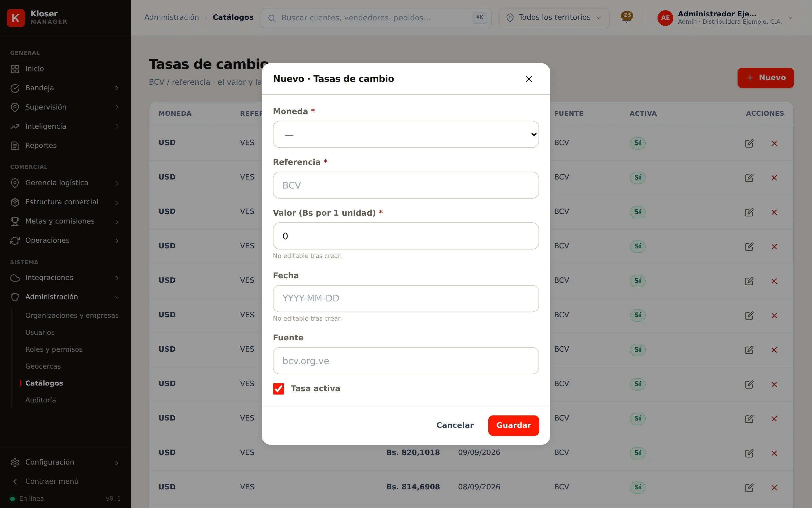Screen dimensions: 812x508
Task: Collapse the Administración section chevron
Action: point(117,297)
